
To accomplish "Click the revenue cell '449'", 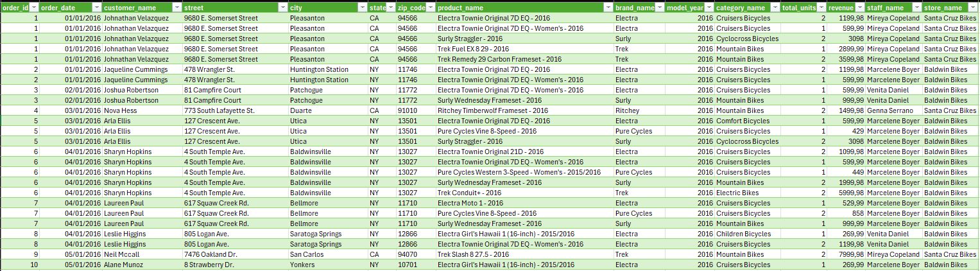I will click(846, 172).
